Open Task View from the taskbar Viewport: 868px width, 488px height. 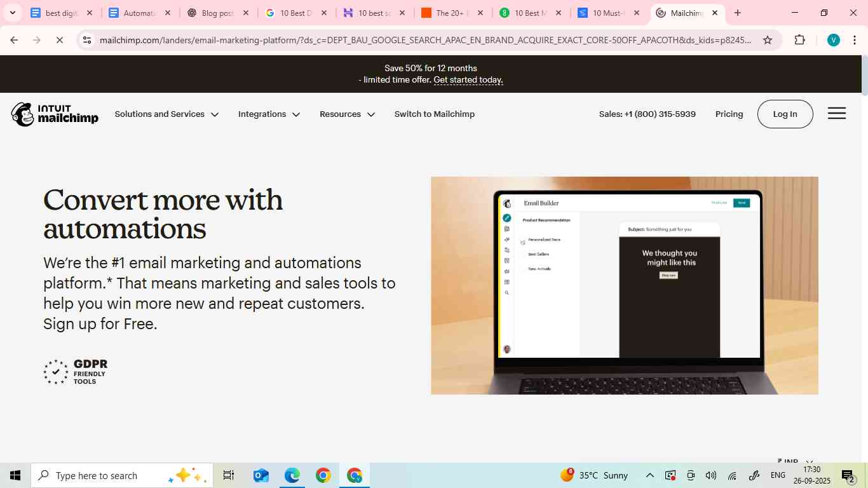[x=228, y=475]
